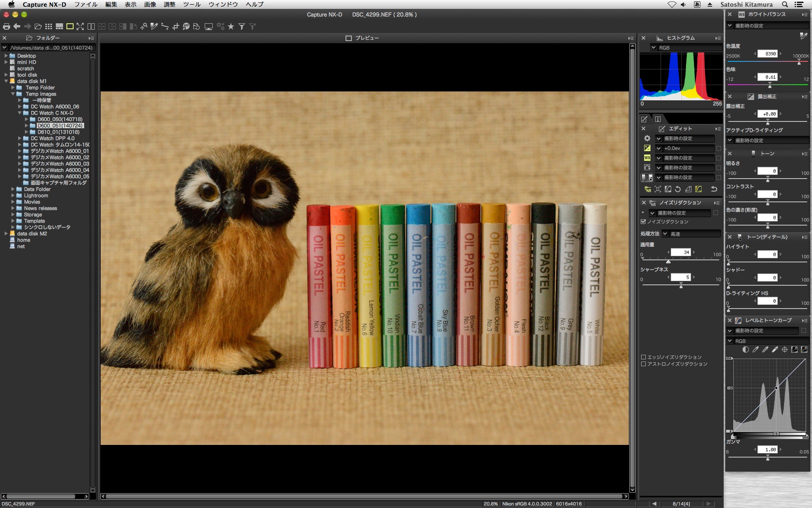Click the 適用量 value field showing 34
Image resolution: width=812 pixels, height=508 pixels.
click(680, 252)
